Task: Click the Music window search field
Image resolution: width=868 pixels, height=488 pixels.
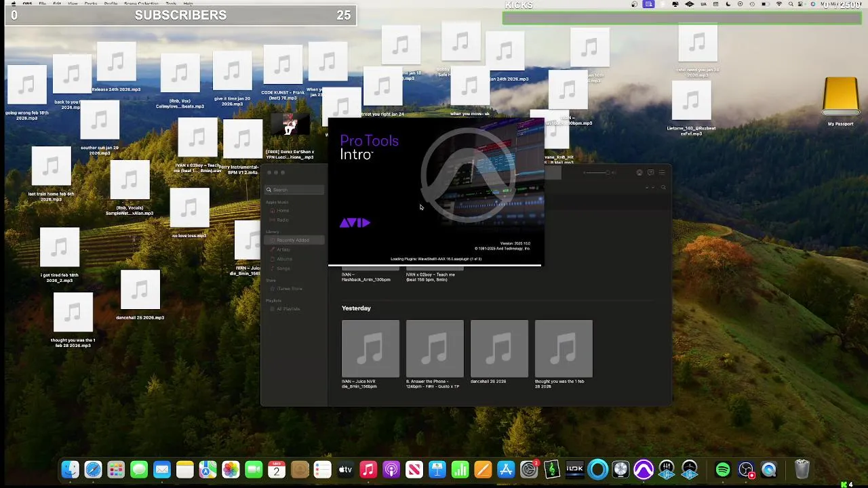Action: click(295, 190)
